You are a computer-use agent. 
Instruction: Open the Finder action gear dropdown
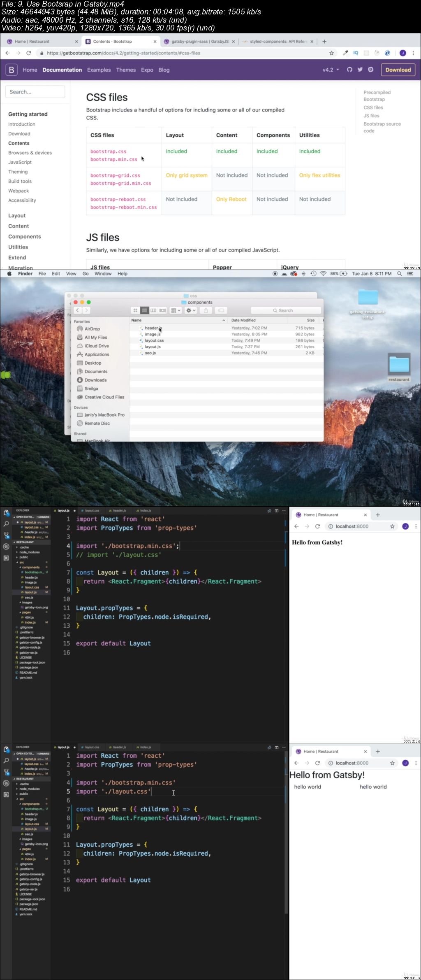191,310
